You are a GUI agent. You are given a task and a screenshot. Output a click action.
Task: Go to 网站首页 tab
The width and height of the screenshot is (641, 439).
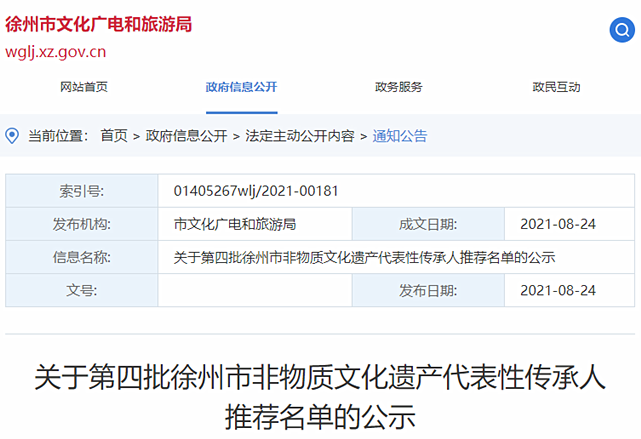pos(84,87)
